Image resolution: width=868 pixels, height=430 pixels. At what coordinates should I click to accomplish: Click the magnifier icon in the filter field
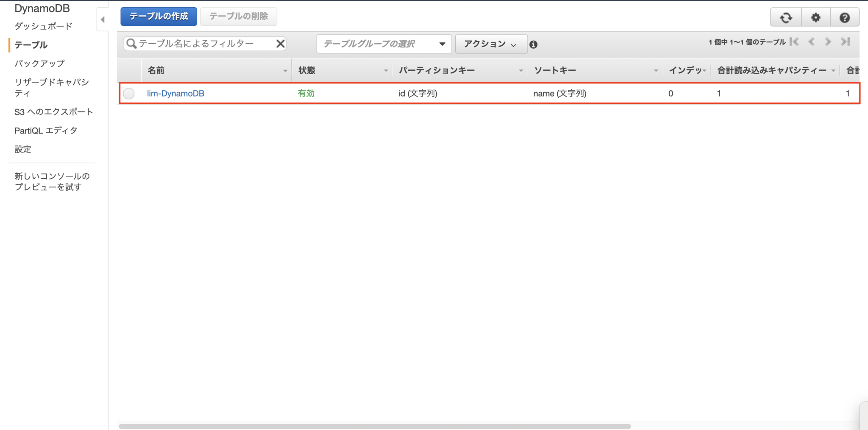coord(131,43)
